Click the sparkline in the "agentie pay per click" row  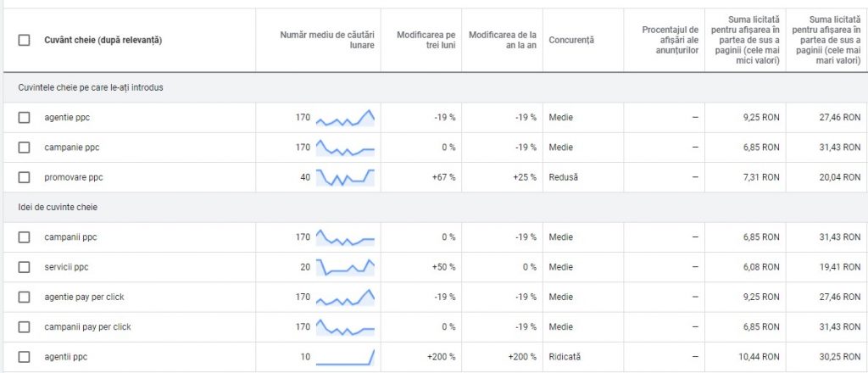pyautogui.click(x=345, y=298)
